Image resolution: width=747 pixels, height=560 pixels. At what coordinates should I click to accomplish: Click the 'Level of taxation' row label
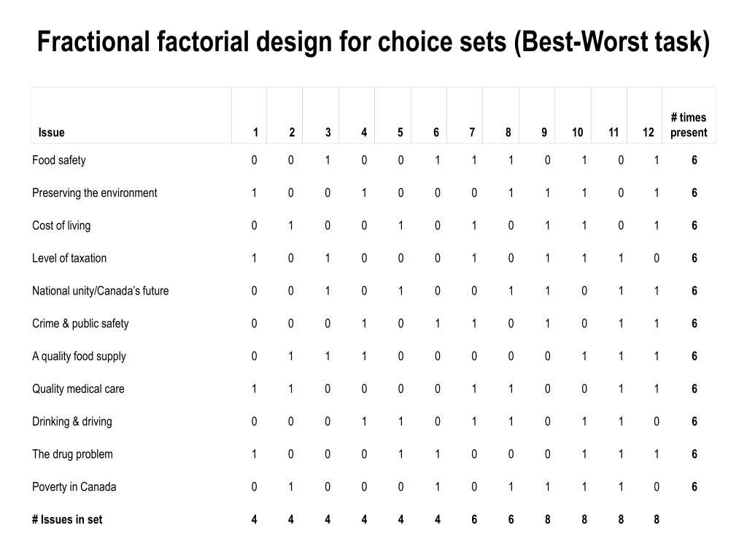pos(69,258)
